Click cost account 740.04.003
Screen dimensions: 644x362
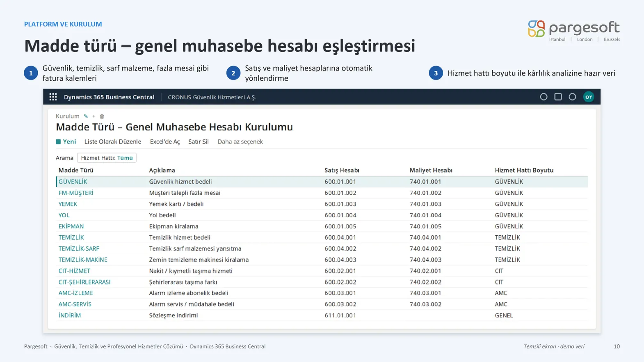(425, 260)
